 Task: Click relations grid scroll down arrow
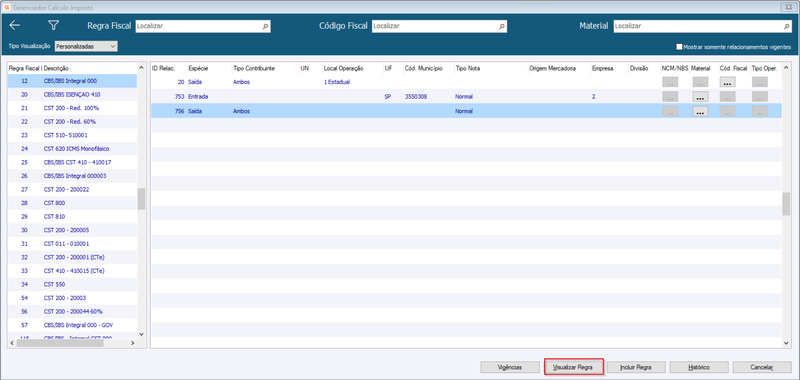click(786, 343)
